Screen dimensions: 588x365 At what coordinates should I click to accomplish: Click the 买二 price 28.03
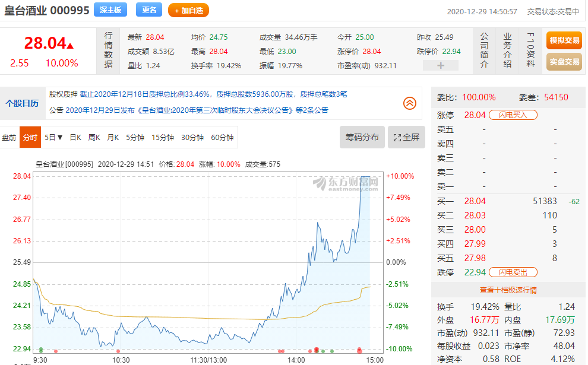pyautogui.click(x=475, y=215)
